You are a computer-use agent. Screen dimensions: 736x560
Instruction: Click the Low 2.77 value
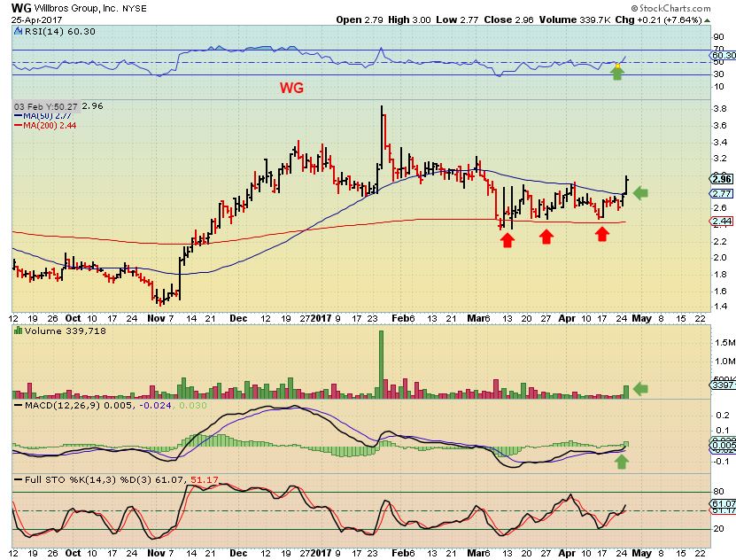457,19
